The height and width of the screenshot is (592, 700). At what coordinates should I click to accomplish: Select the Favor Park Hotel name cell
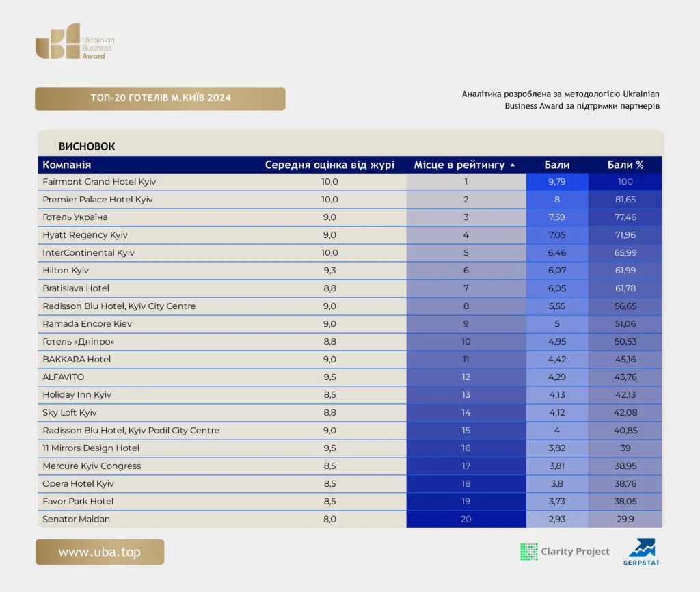78,501
